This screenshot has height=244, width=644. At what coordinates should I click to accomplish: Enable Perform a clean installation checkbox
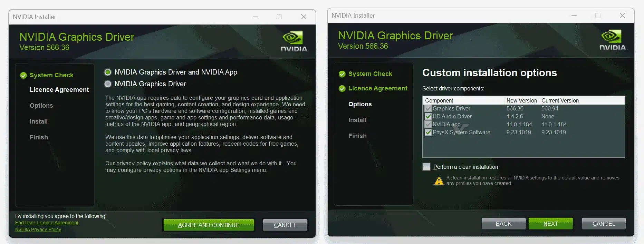point(426,167)
